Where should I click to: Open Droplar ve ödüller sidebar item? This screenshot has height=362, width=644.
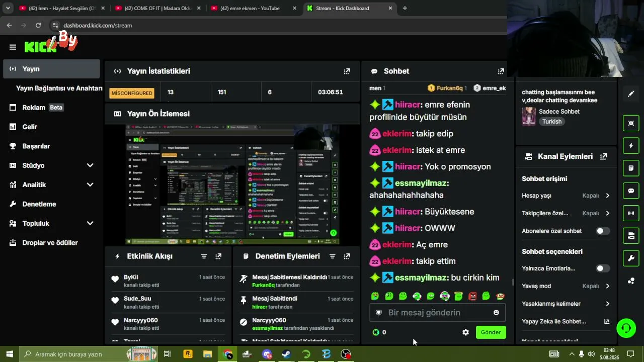coord(51,243)
